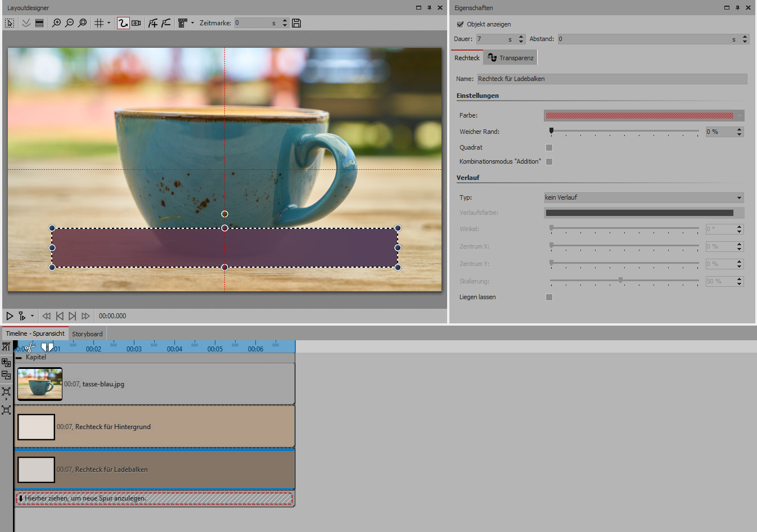Click the save icon beside Zeitmarke
The image size is (757, 532).
click(296, 23)
